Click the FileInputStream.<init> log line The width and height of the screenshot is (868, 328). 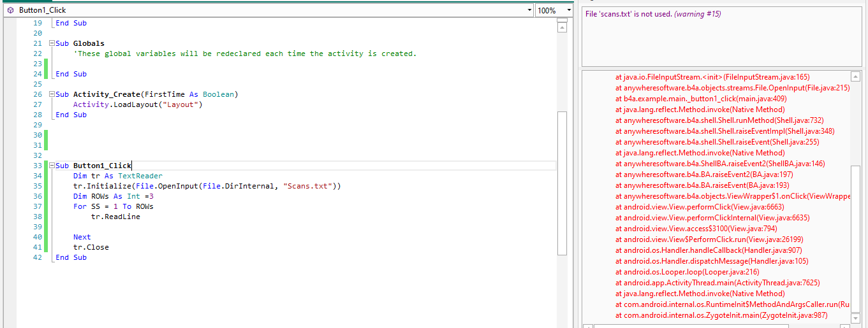[712, 77]
